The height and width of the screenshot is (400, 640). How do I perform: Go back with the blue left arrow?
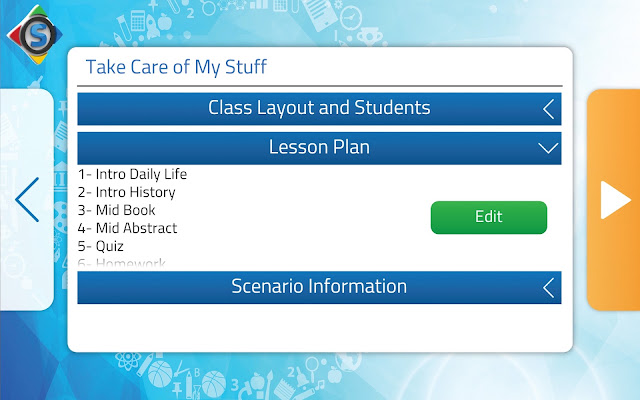27,200
